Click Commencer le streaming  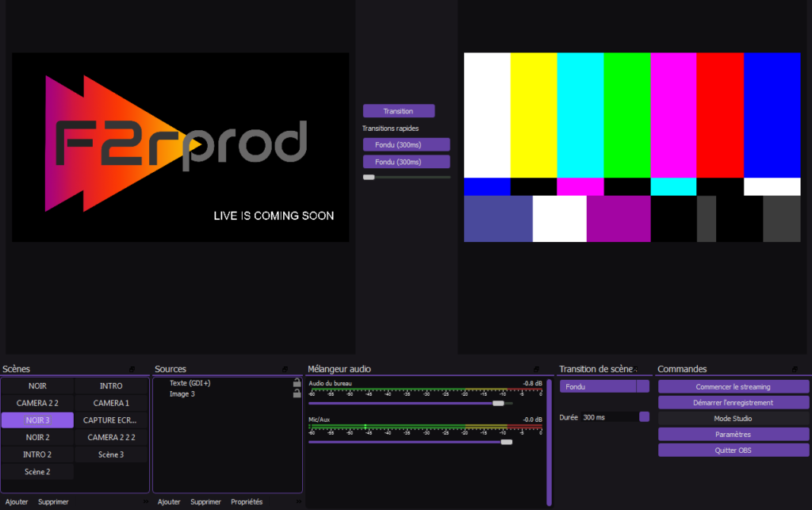(x=733, y=386)
